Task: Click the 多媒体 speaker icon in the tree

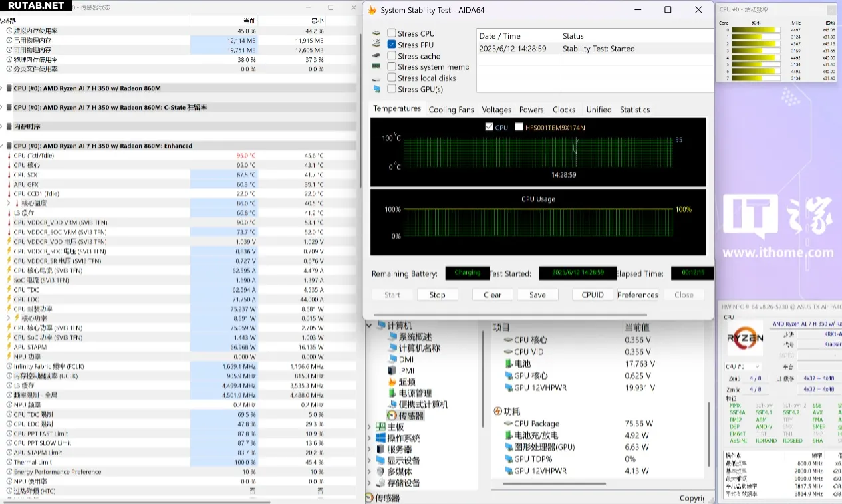Action: point(381,472)
